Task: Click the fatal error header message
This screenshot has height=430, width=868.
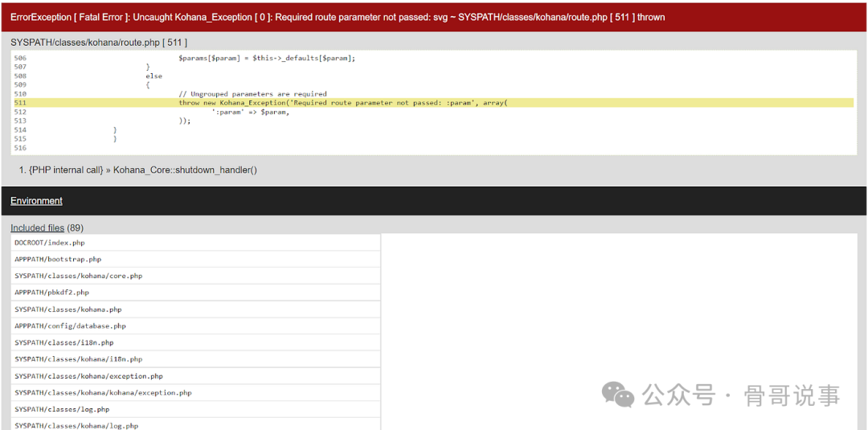Action: click(338, 17)
